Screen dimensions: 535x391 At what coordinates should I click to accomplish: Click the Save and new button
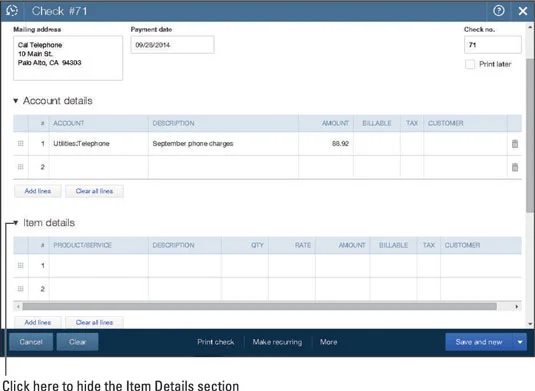coord(479,342)
